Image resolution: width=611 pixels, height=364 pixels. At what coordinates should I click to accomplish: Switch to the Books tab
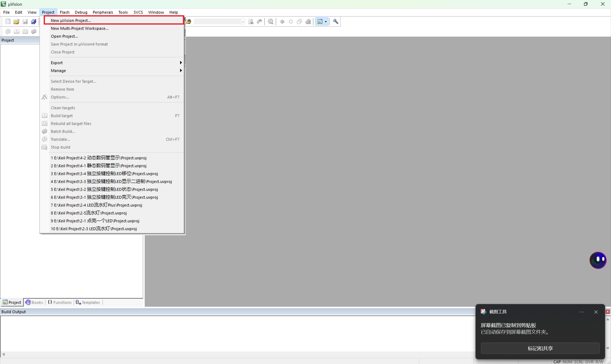pyautogui.click(x=34, y=302)
